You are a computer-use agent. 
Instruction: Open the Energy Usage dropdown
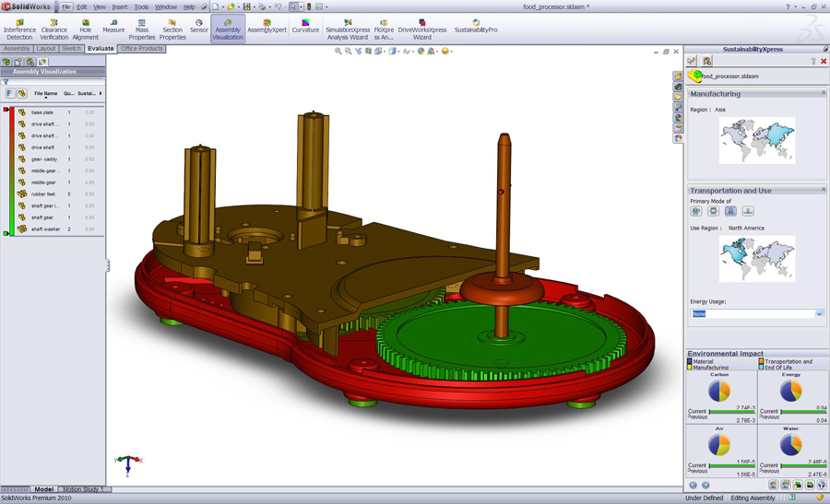819,314
